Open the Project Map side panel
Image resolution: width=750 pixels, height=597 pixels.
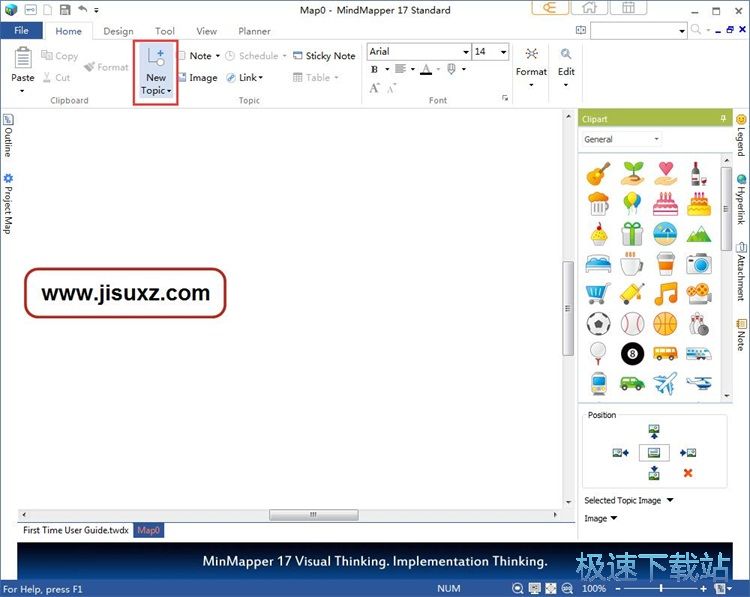pos(8,204)
